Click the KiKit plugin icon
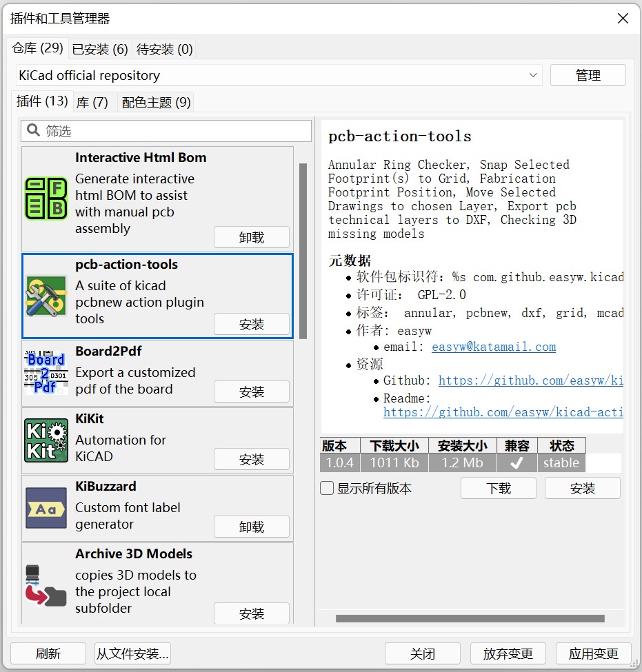This screenshot has width=642, height=672. click(46, 440)
